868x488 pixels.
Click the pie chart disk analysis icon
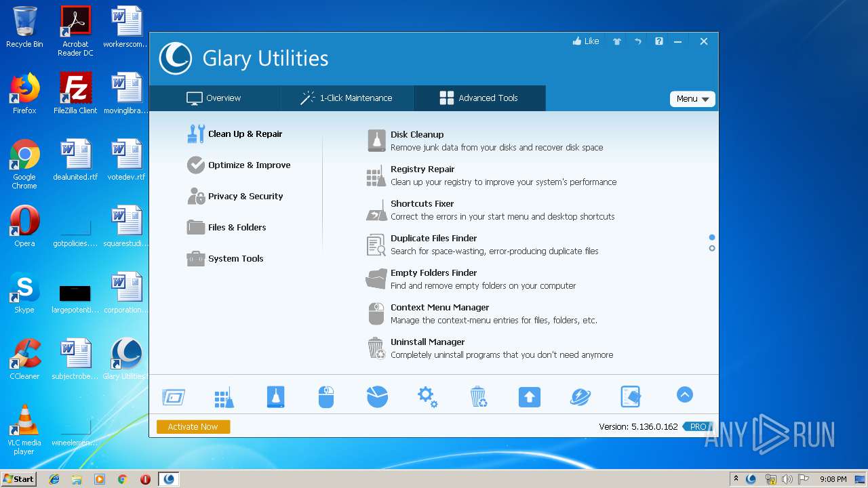click(377, 396)
